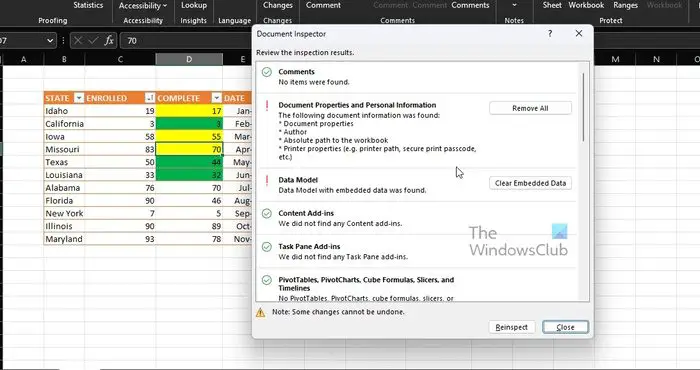Click the Close button in Document Inspector
The image size is (700, 370).
[x=565, y=327]
